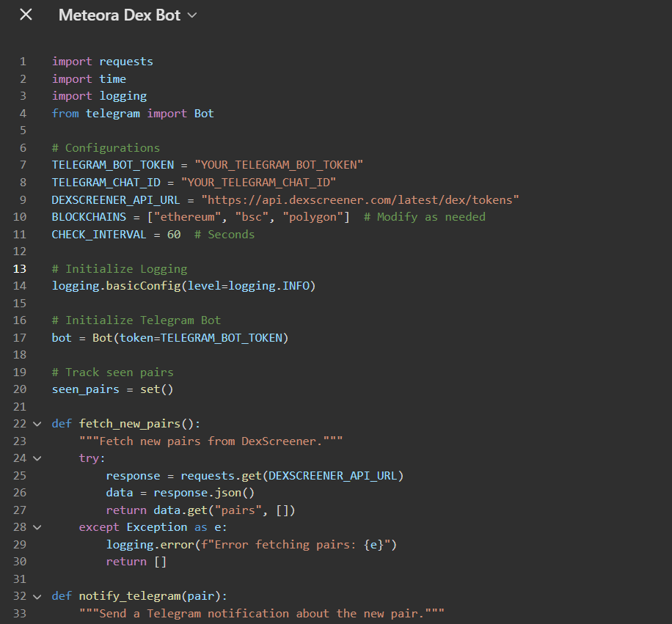This screenshot has width=672, height=624.
Task: Click the logging.error line
Action: tap(252, 544)
